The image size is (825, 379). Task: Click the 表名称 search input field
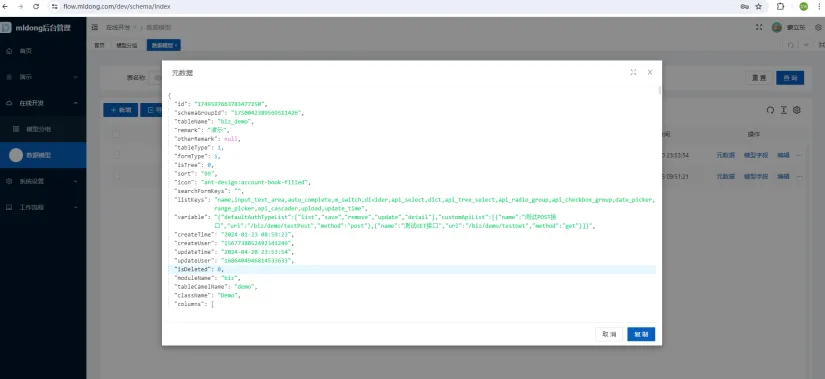[156, 77]
